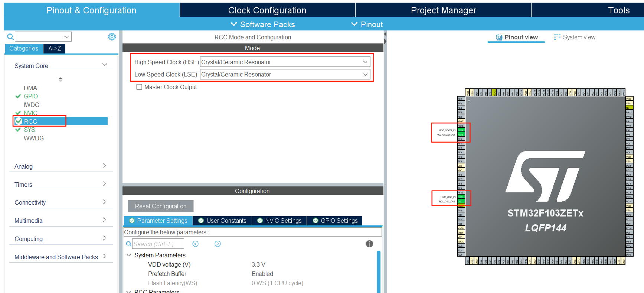
Task: Select DMA in the System Core list
Action: pyautogui.click(x=30, y=88)
